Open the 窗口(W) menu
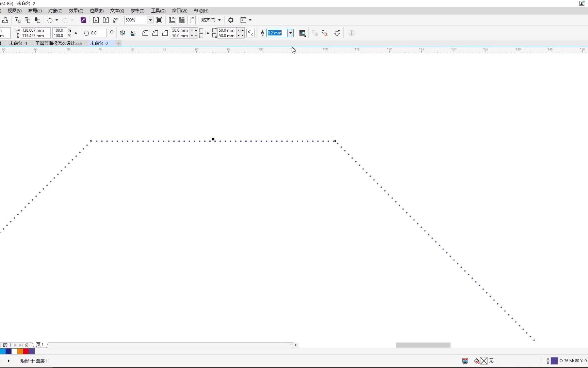 [180, 11]
